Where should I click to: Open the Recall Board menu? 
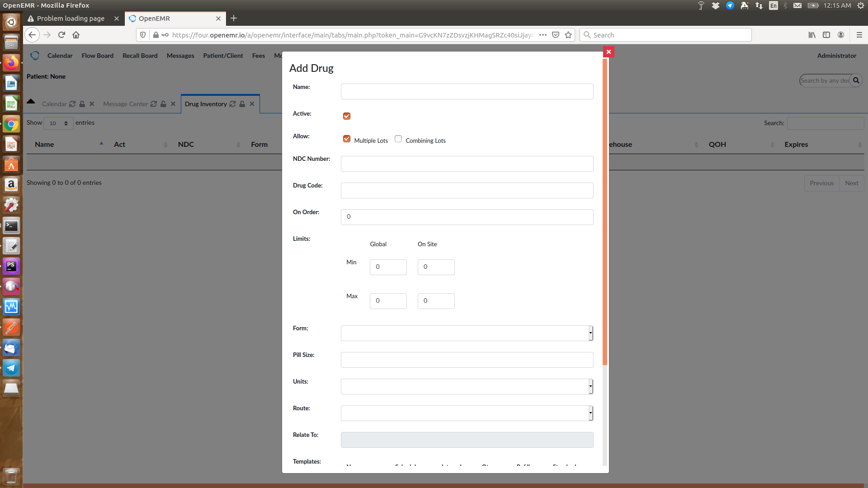pos(140,56)
